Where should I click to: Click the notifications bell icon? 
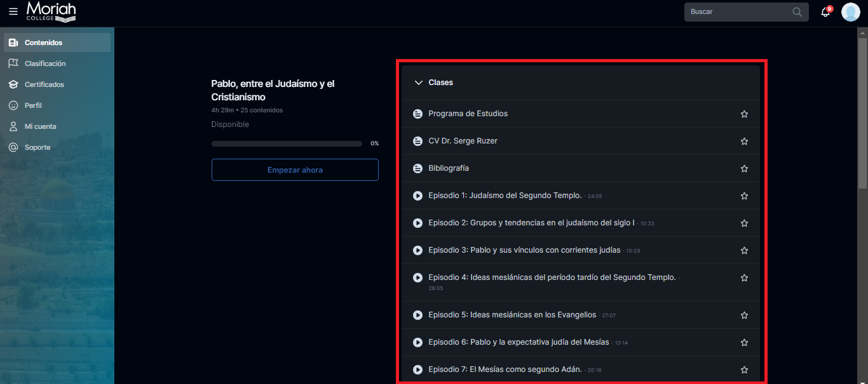click(x=825, y=12)
